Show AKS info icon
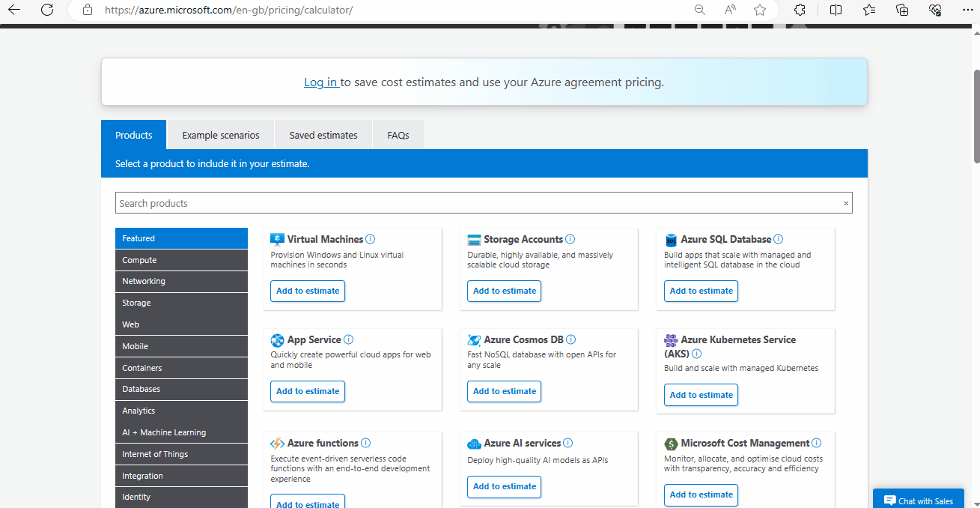This screenshot has width=980, height=508. click(696, 354)
